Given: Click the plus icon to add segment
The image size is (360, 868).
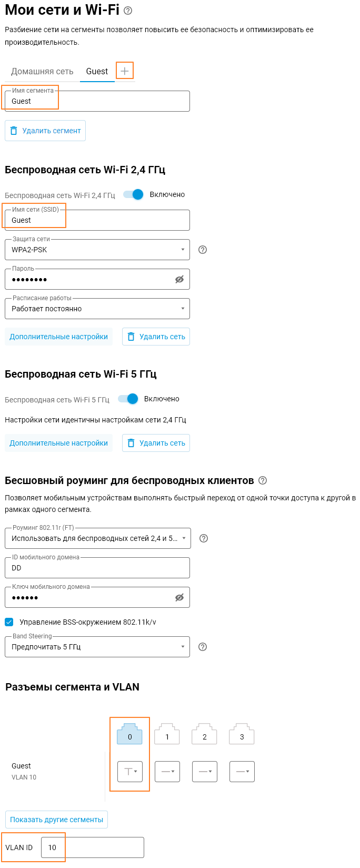Looking at the screenshot, I should [x=125, y=71].
